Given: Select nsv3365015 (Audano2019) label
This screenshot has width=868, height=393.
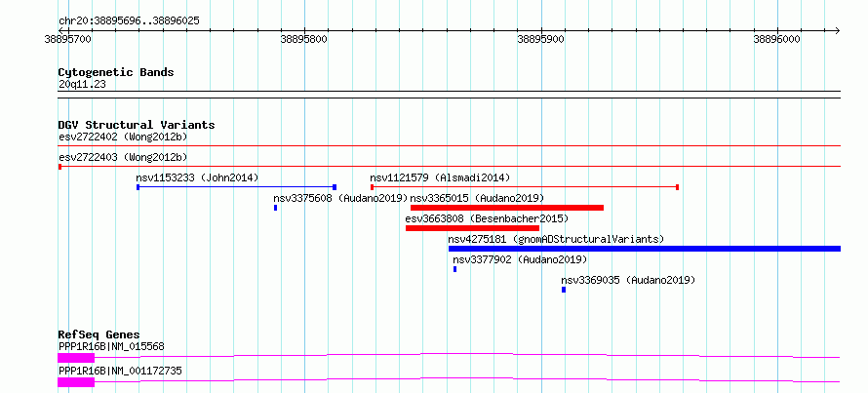Looking at the screenshot, I should 477,198.
